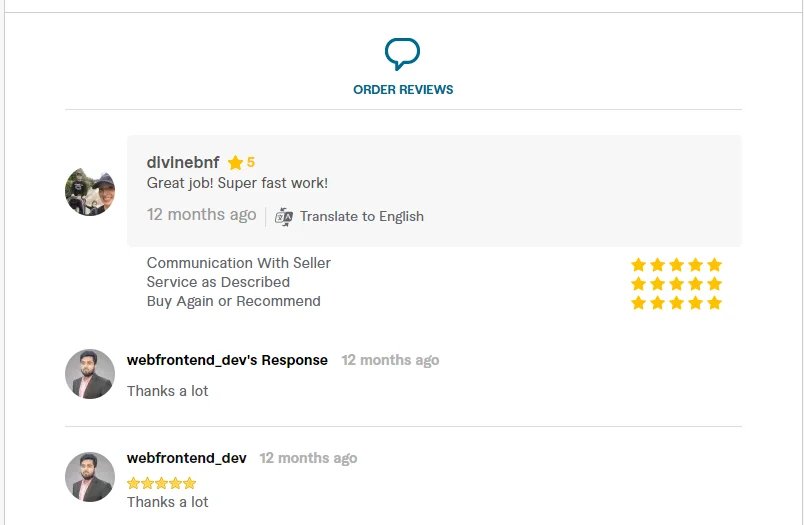Click the 12 months ago timestamp under the review
This screenshot has width=804, height=525.
201,215
